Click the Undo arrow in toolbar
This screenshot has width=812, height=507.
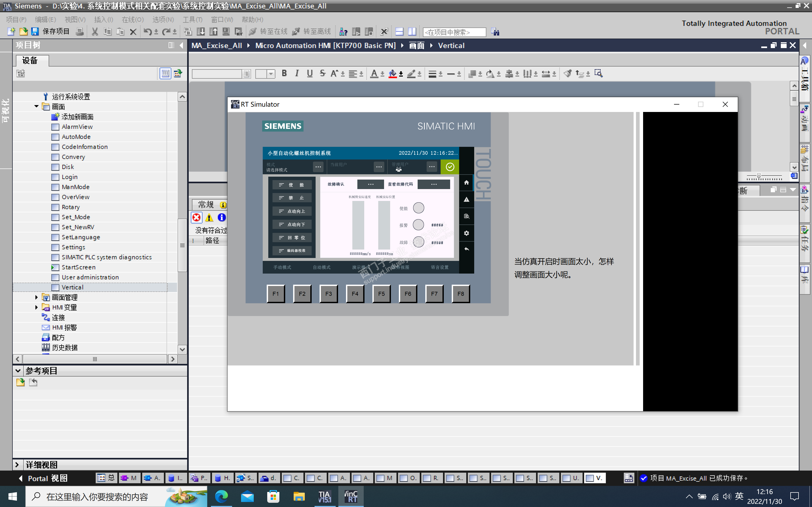[x=147, y=31]
